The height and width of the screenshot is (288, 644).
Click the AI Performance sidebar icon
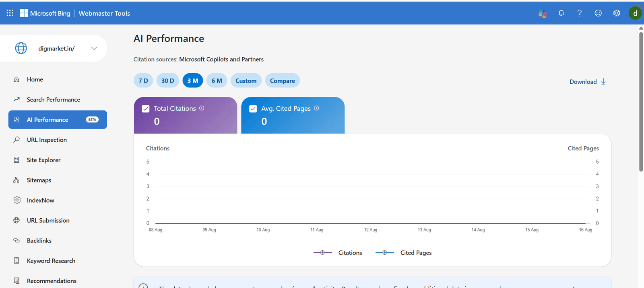point(17,120)
